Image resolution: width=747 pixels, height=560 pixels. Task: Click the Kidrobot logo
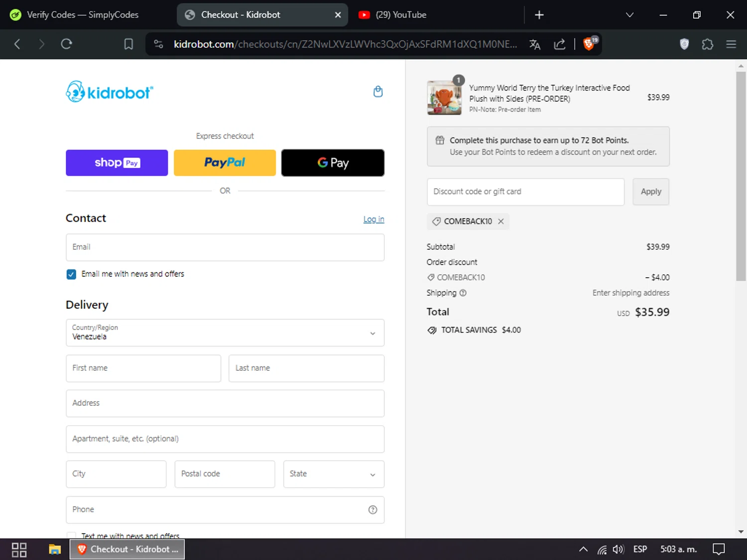tap(110, 92)
